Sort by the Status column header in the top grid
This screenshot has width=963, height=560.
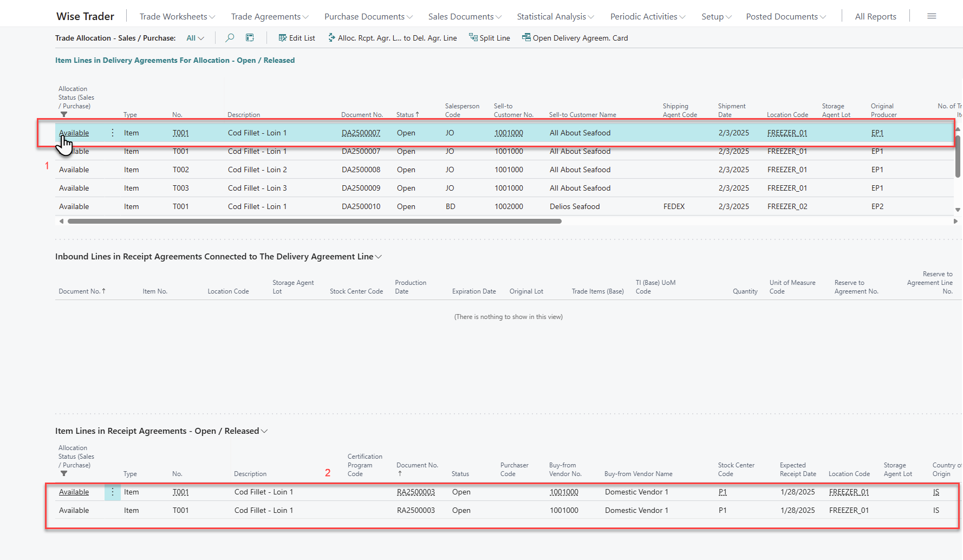(x=405, y=115)
